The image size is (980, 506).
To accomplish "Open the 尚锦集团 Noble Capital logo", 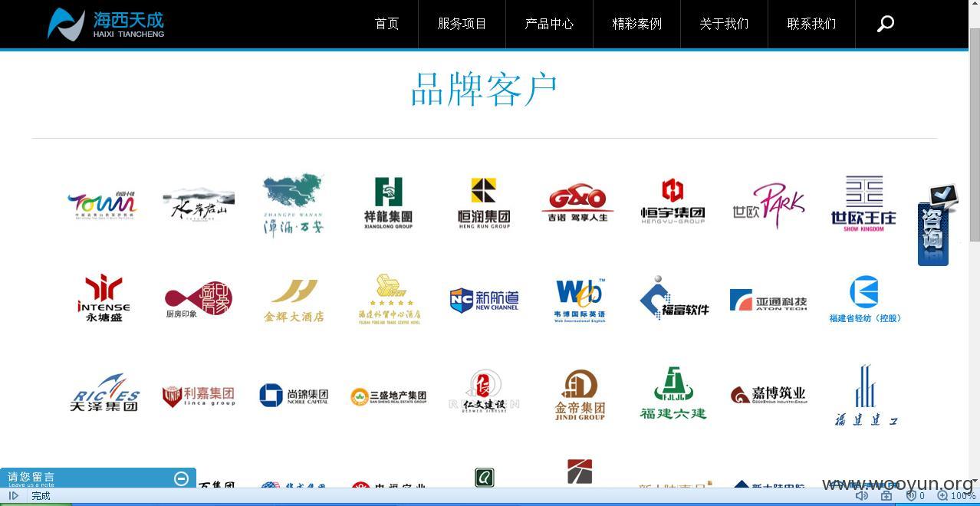I will [294, 396].
